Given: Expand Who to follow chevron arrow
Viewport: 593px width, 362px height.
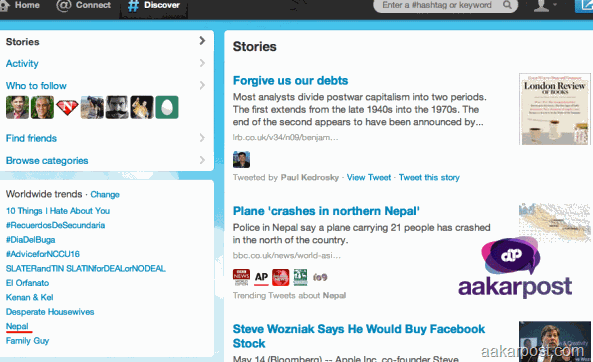Looking at the screenshot, I should [x=202, y=85].
